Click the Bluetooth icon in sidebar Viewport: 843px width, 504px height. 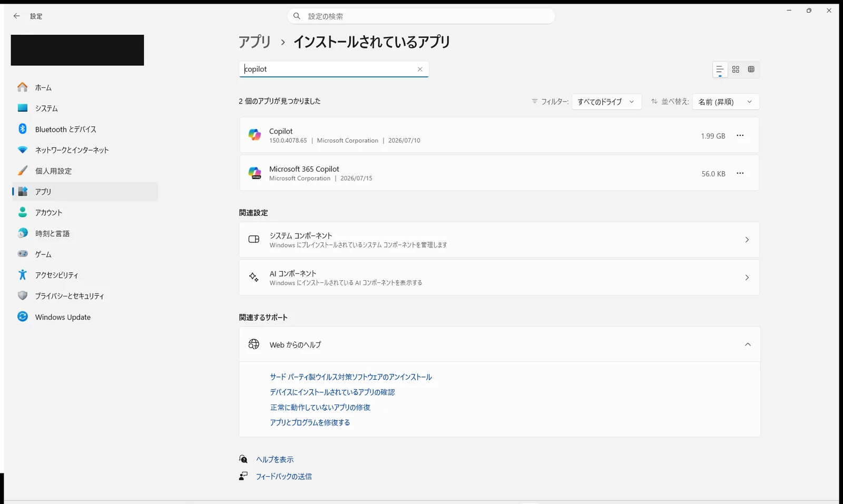point(22,129)
